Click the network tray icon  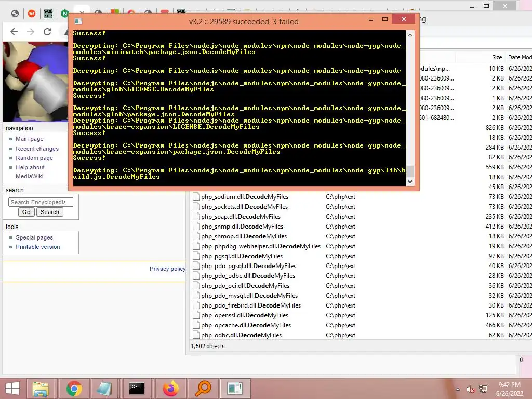[x=483, y=389]
